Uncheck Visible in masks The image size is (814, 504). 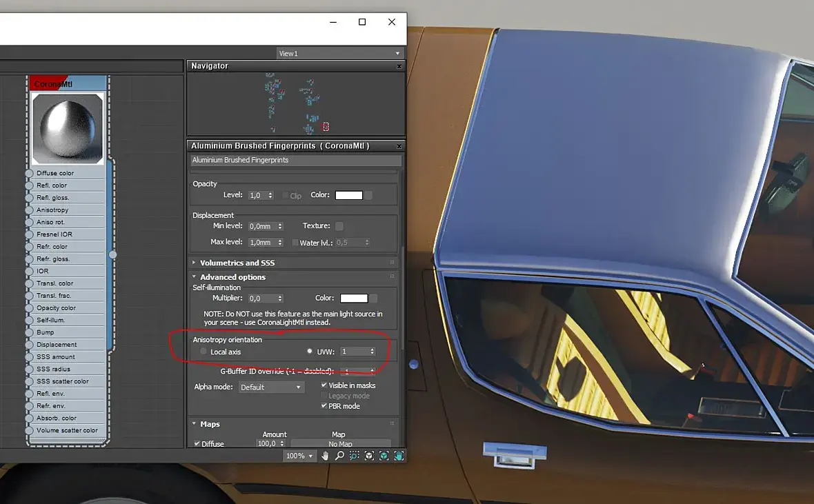pyautogui.click(x=324, y=385)
